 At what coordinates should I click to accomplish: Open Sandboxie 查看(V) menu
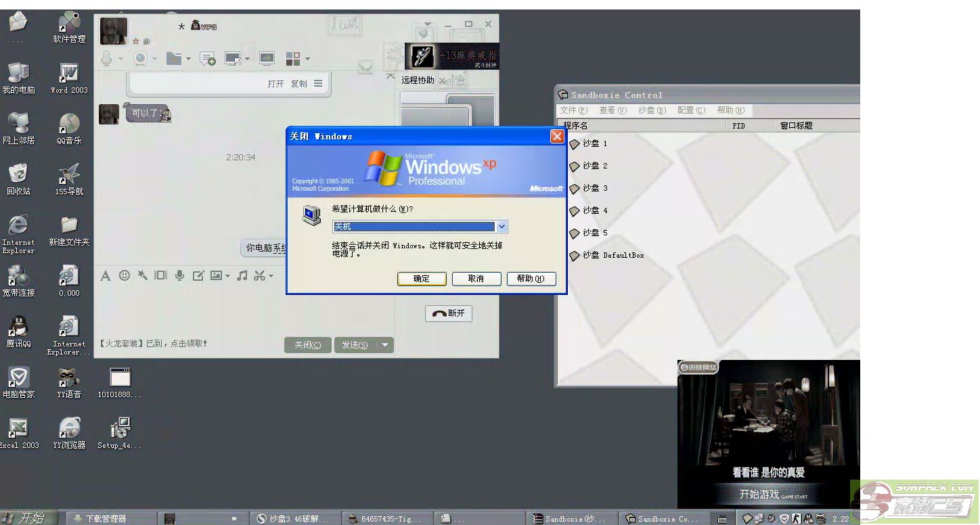pyautogui.click(x=612, y=110)
